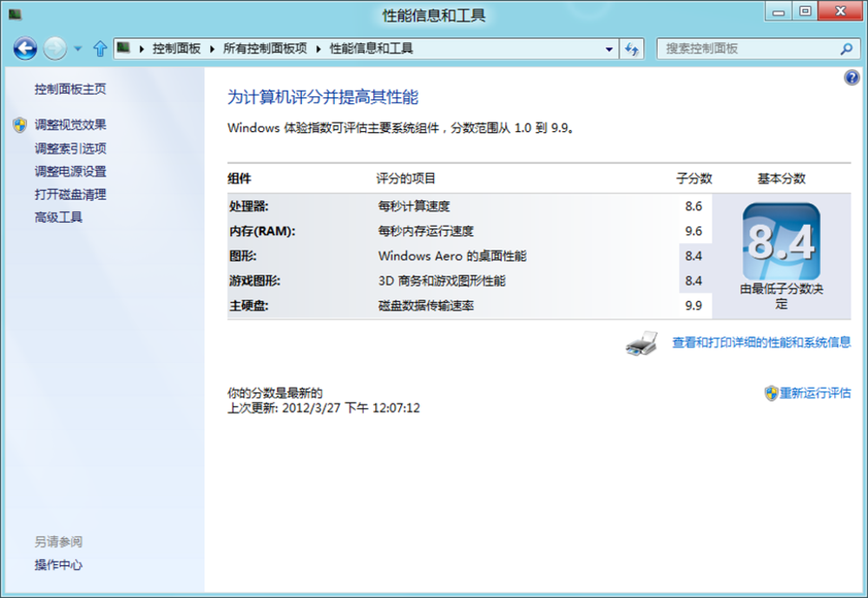Viewport: 868px width, 598px height.
Task: Select 控制面板 in the address bar
Action: click(176, 49)
